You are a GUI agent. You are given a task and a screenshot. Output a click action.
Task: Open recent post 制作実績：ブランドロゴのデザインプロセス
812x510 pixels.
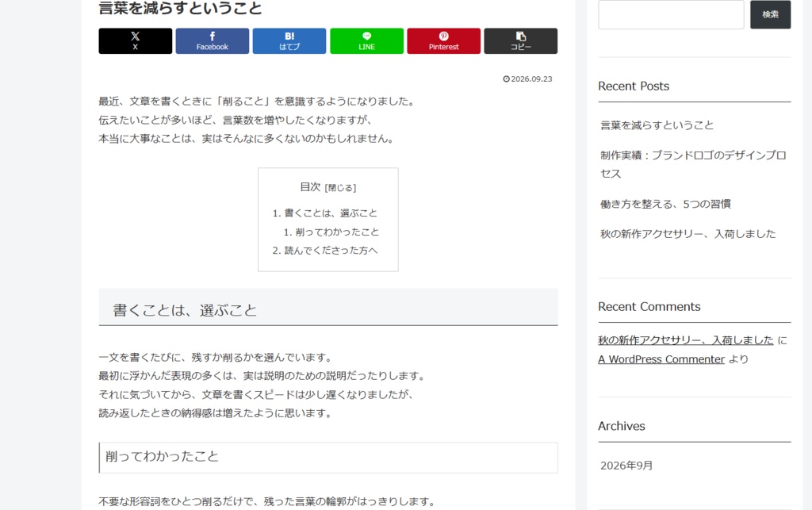click(693, 164)
